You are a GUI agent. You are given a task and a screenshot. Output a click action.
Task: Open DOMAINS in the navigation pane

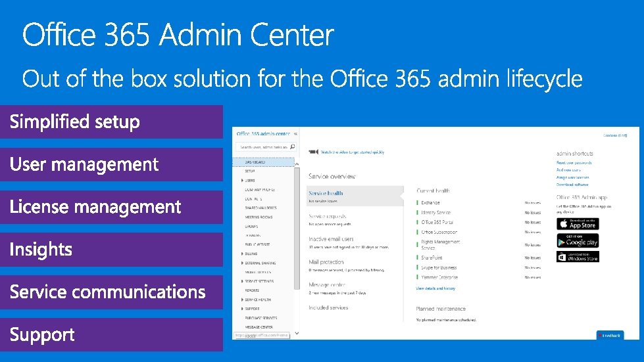pyautogui.click(x=253, y=236)
